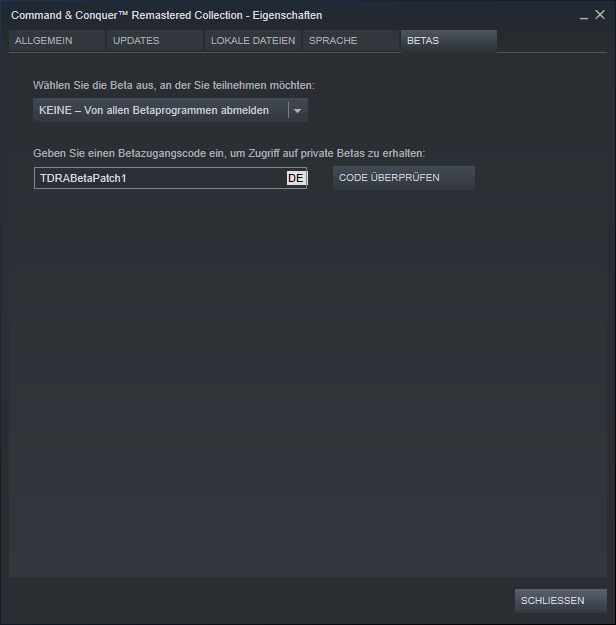
Task: Click the empty tab strip right of BETAS
Action: [552, 41]
